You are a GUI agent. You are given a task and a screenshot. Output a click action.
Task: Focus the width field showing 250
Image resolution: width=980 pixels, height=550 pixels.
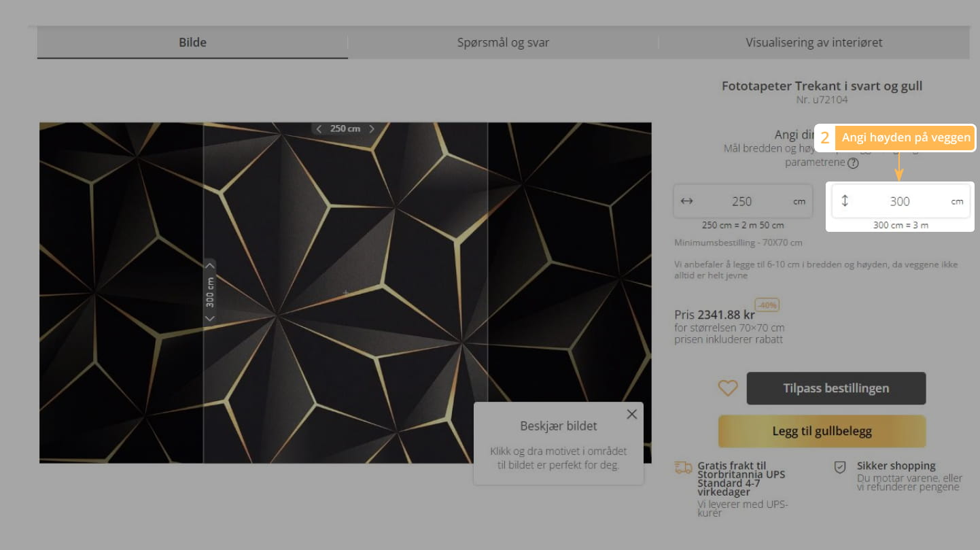click(741, 201)
